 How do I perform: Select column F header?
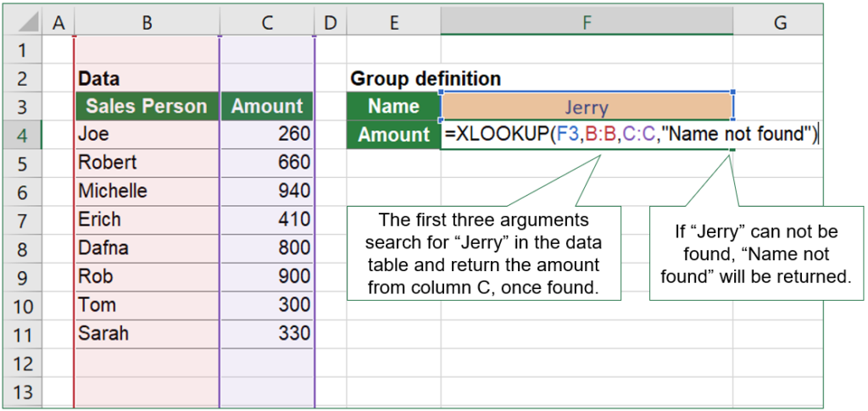[587, 21]
